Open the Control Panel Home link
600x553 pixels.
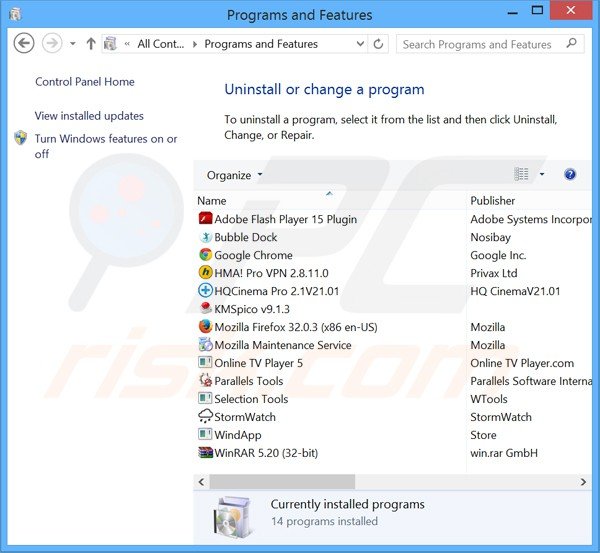pos(85,82)
